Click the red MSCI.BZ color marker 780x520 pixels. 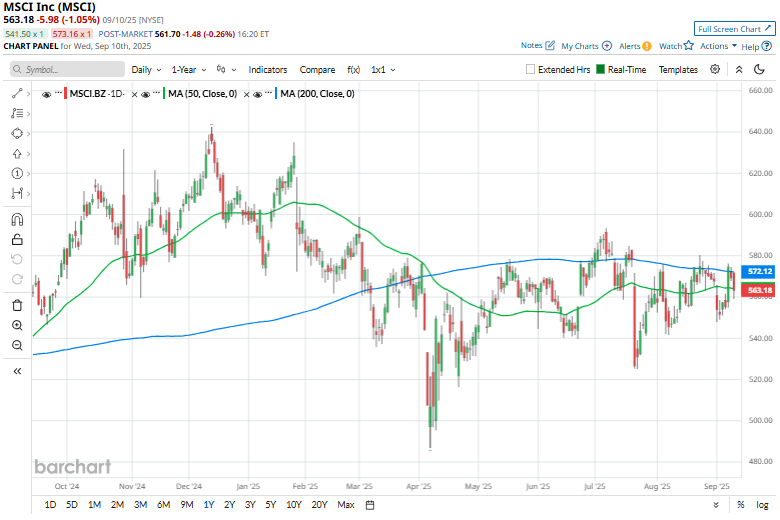65,94
